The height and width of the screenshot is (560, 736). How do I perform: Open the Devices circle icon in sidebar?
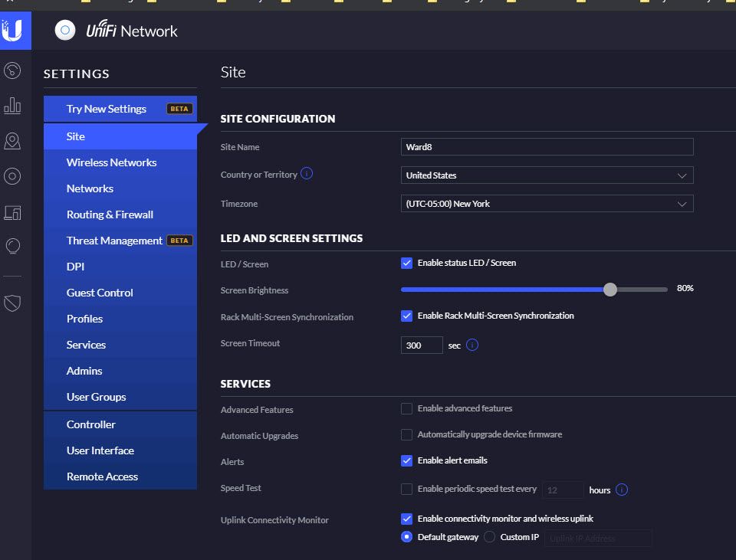(x=12, y=176)
